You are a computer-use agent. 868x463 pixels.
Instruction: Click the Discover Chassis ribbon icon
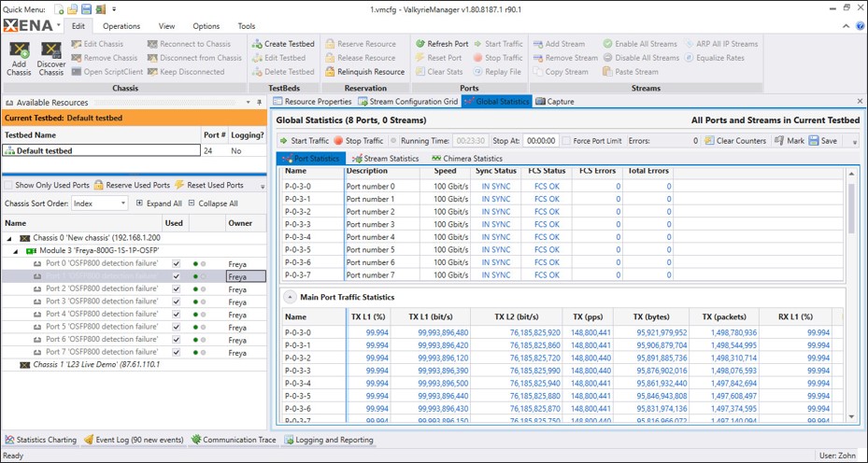(x=51, y=59)
